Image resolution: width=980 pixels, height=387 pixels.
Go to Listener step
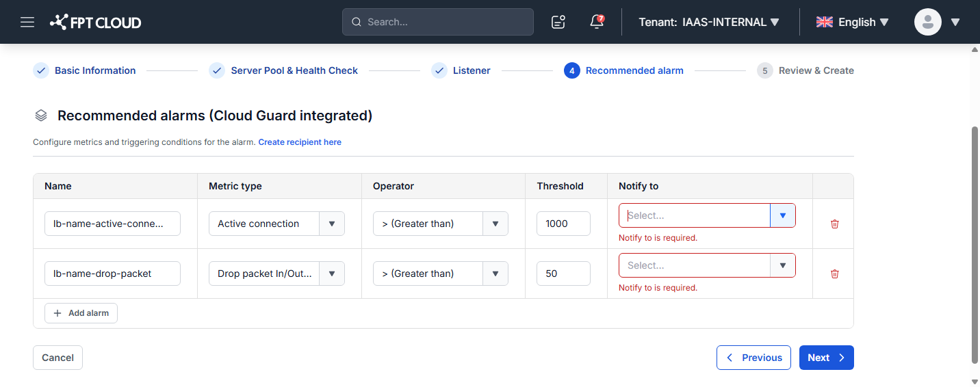[461, 70]
